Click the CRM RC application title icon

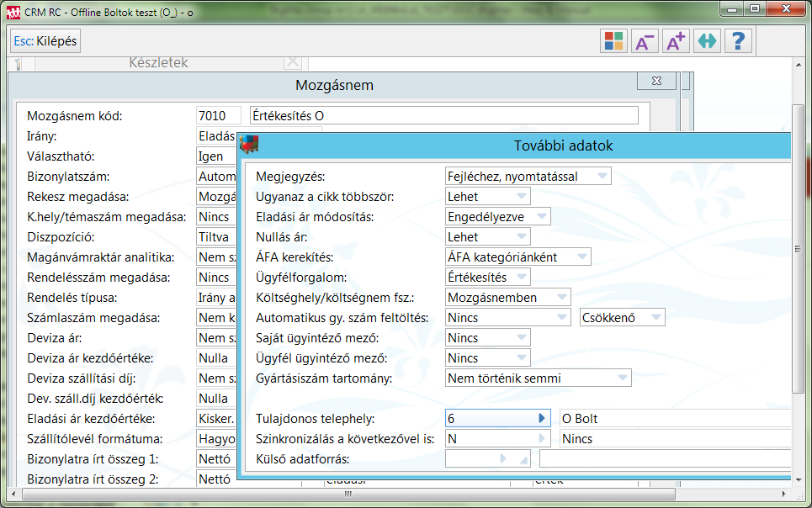pos(13,13)
